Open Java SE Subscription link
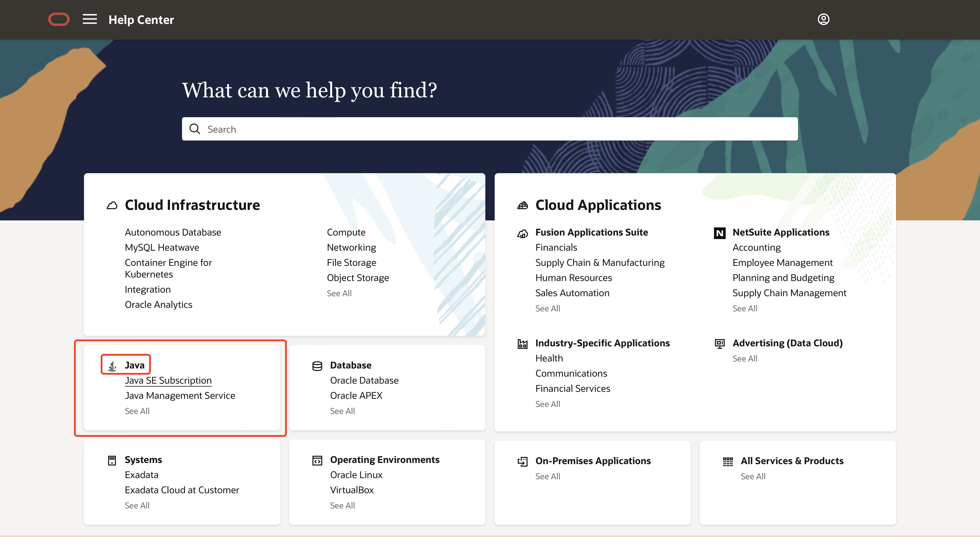This screenshot has height=537, width=980. (x=168, y=380)
